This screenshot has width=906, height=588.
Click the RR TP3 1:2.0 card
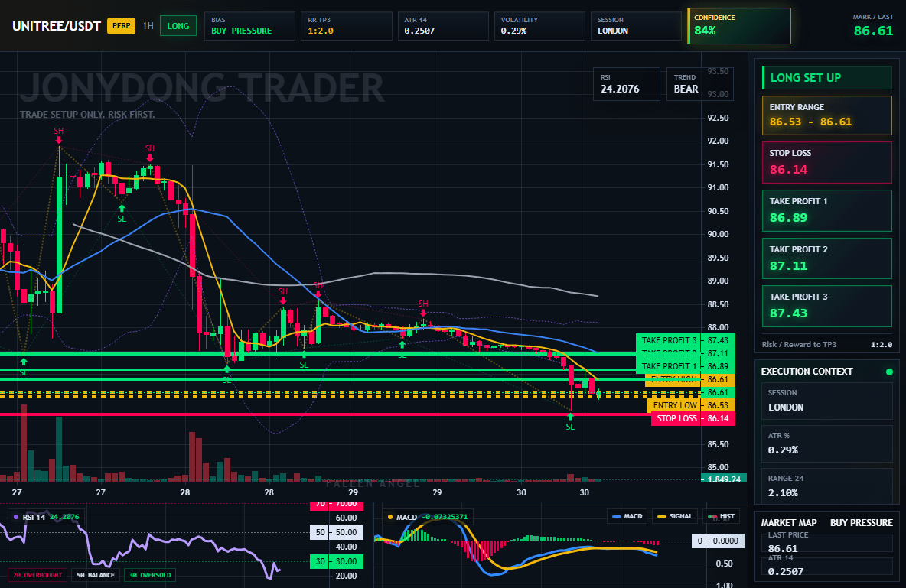point(346,26)
